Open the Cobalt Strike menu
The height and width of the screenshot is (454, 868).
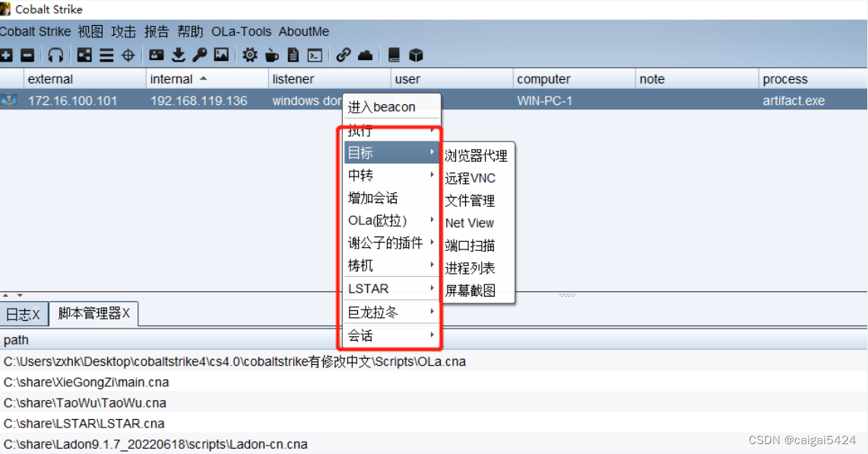[x=36, y=31]
